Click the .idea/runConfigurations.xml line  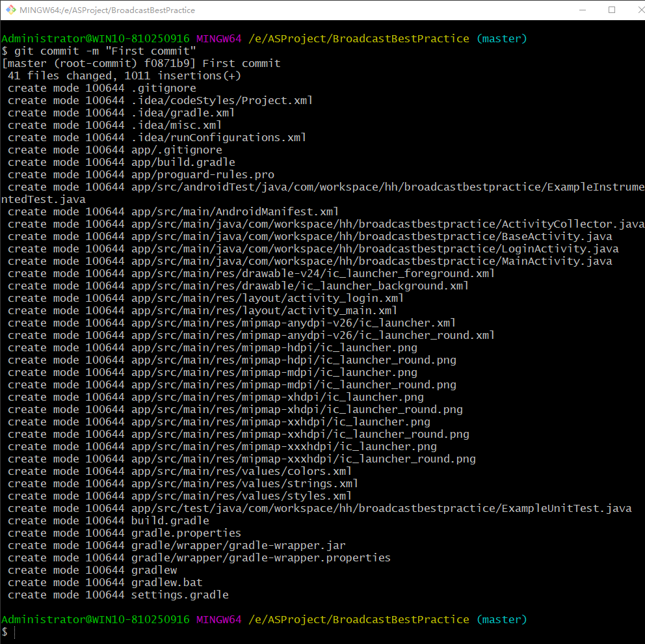(157, 137)
